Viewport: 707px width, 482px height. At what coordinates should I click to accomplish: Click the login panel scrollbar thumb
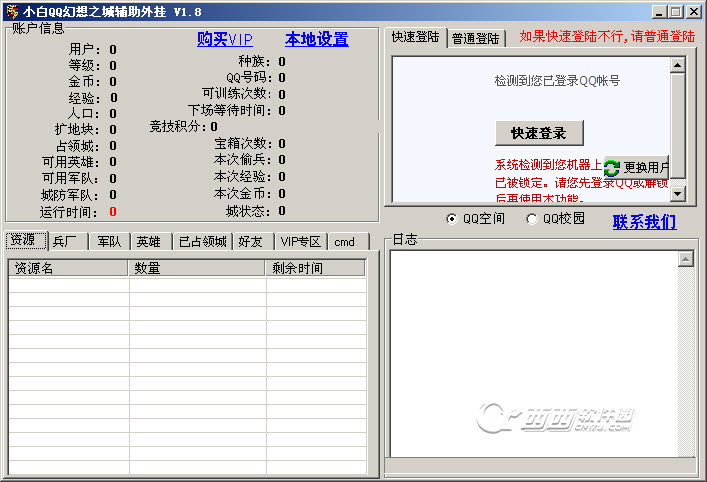[678, 126]
